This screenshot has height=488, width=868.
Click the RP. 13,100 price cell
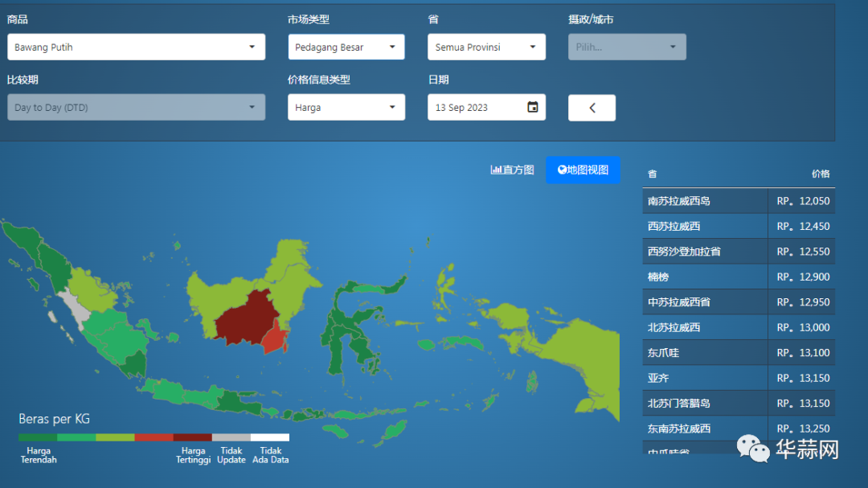[802, 353]
